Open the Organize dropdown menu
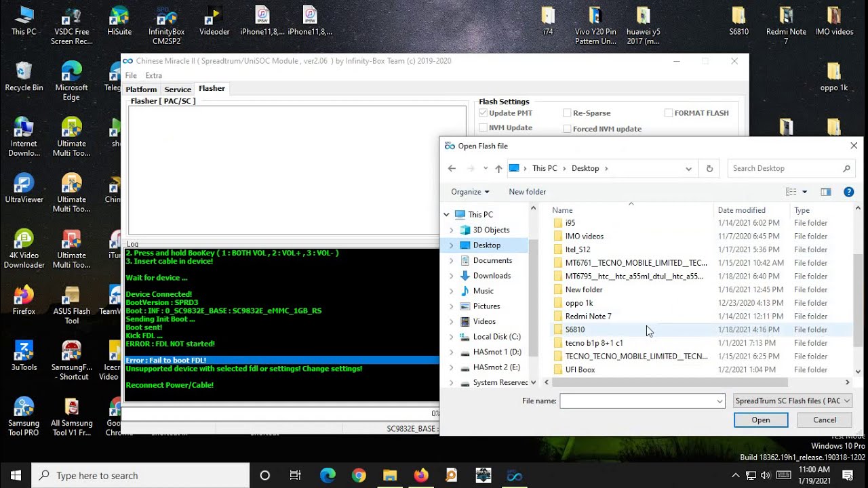The image size is (868, 488). [x=470, y=192]
